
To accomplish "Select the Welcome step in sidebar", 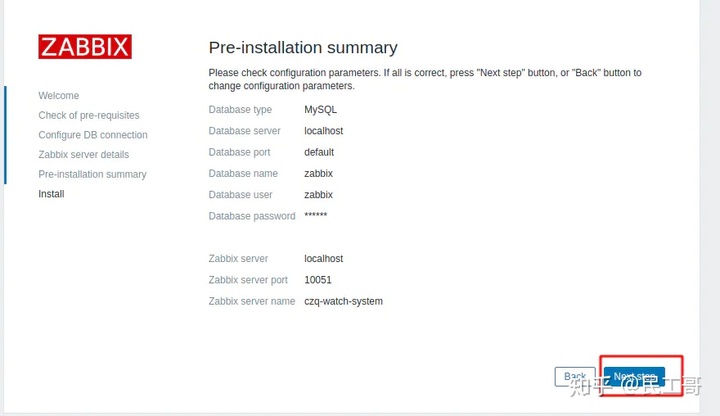I will [59, 96].
